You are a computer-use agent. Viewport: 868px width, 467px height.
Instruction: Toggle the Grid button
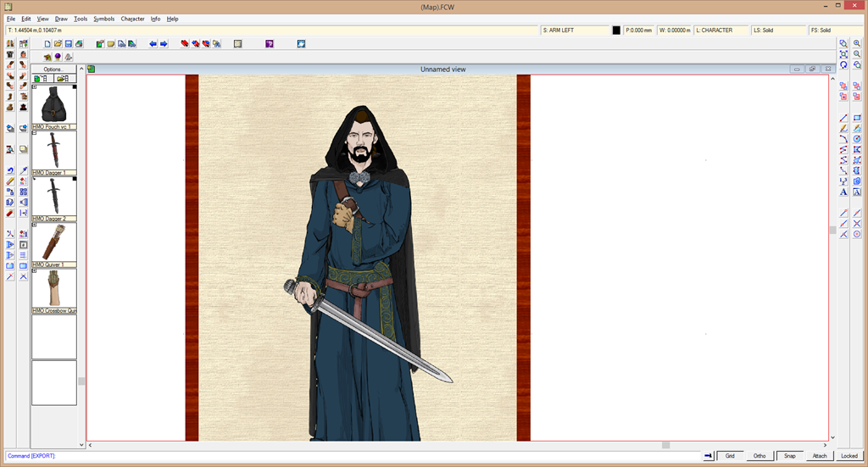[x=730, y=456]
